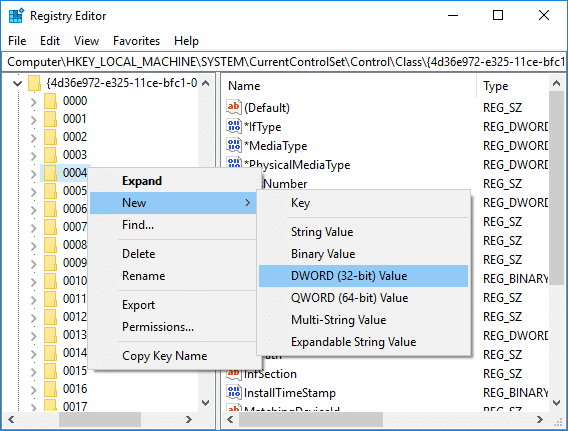This screenshot has width=568, height=431.
Task: Open the Favorites menu
Action: [136, 41]
